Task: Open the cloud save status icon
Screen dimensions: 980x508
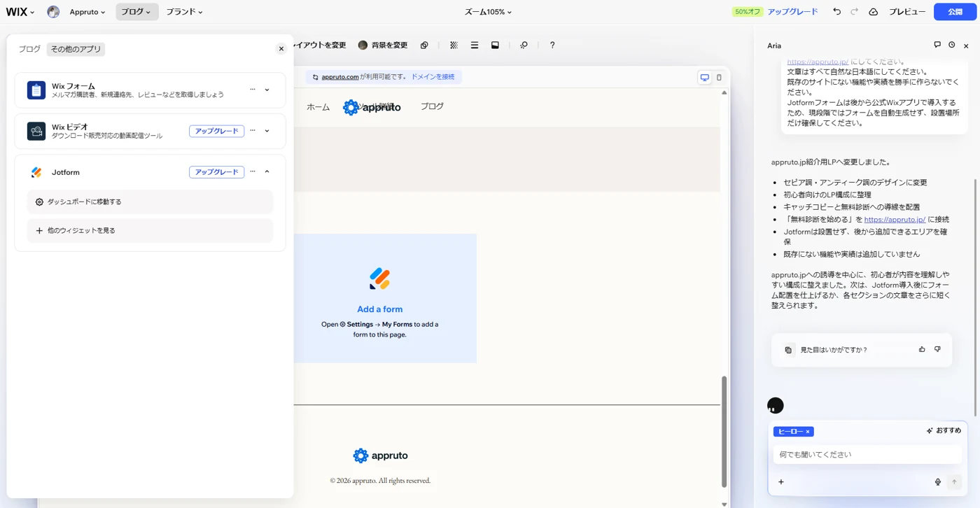Action: [x=874, y=12]
